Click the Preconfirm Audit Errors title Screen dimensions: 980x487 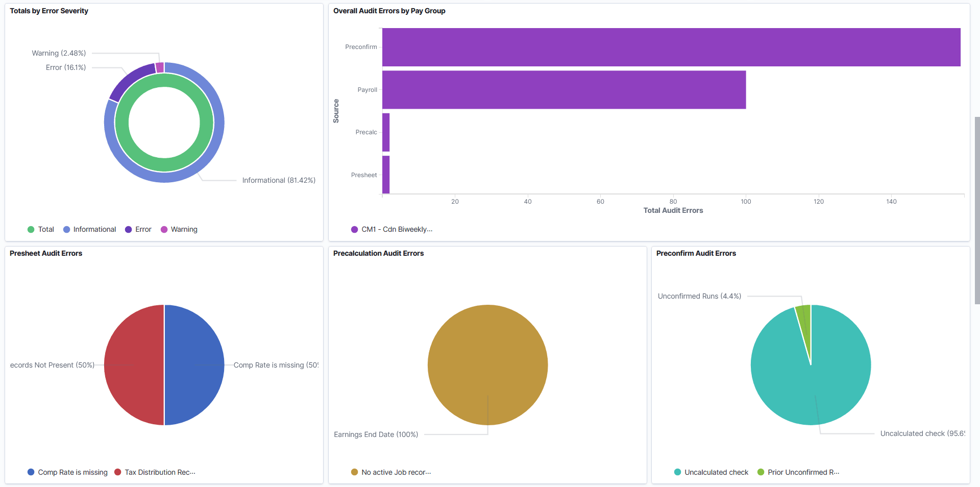[695, 253]
